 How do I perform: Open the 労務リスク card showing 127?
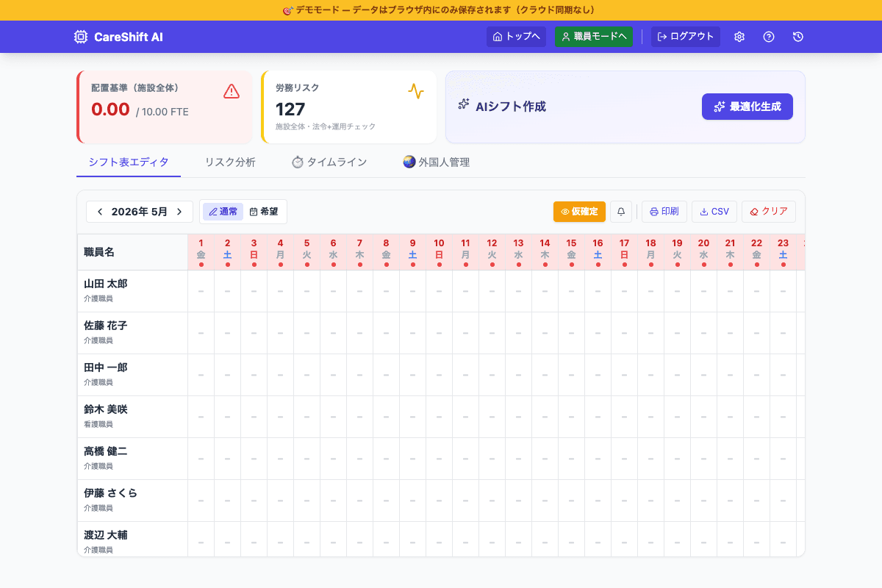tap(349, 107)
